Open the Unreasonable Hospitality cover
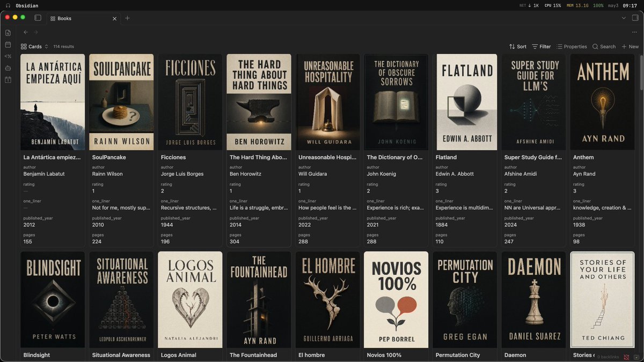This screenshot has height=362, width=644. pos(327,102)
